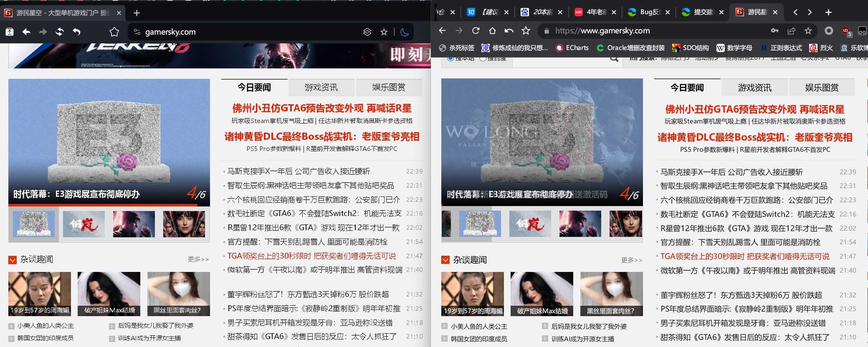
Task: Reload the page in the right browser
Action: click(x=476, y=30)
